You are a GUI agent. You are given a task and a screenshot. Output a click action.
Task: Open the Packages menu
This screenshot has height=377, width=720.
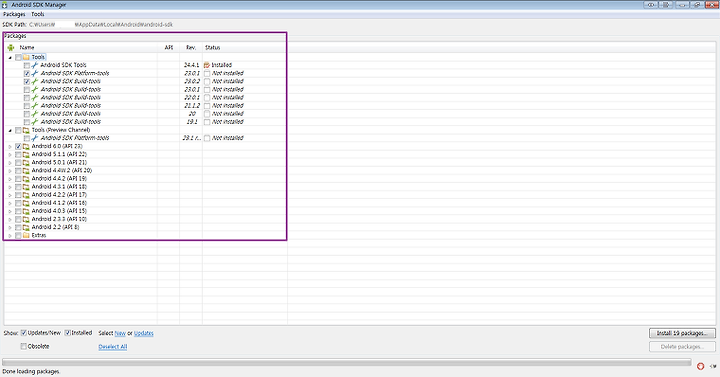pos(14,14)
